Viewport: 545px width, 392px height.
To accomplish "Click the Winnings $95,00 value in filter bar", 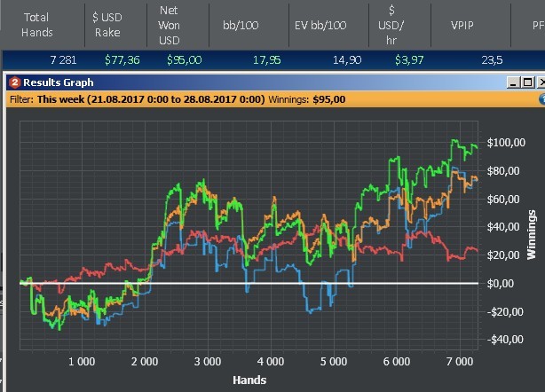I will [x=328, y=99].
